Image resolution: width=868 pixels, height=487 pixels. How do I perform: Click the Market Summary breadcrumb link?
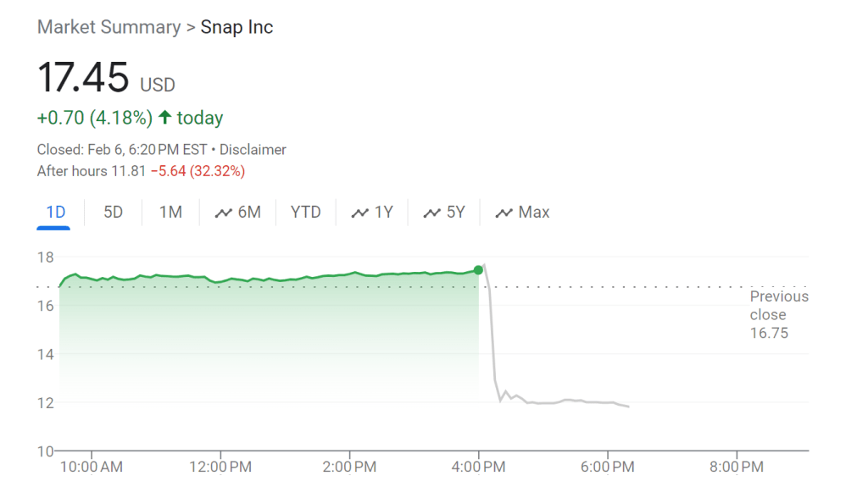tap(108, 27)
